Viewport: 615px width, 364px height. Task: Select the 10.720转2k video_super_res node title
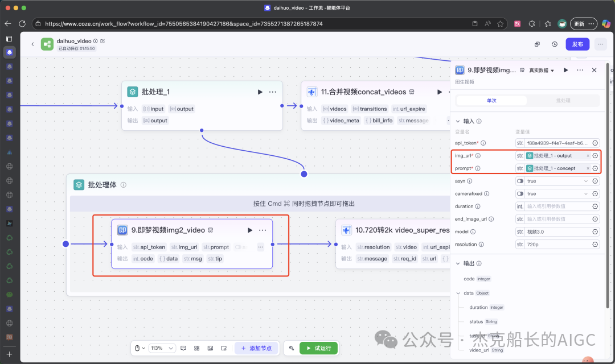click(403, 230)
